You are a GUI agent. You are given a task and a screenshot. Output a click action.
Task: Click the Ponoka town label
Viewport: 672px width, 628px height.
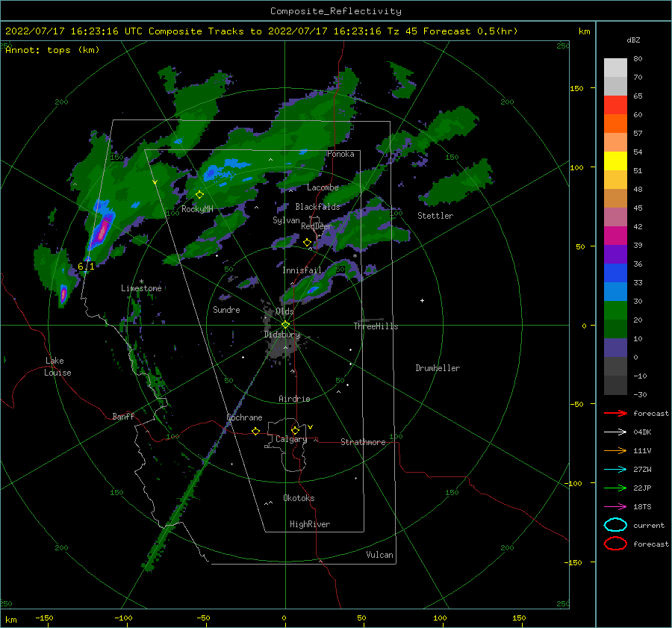340,154
